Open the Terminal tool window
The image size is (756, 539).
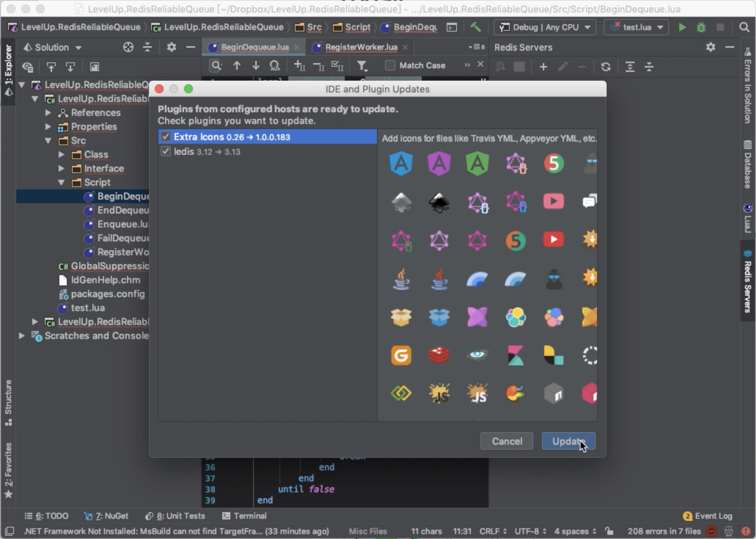[x=244, y=516]
